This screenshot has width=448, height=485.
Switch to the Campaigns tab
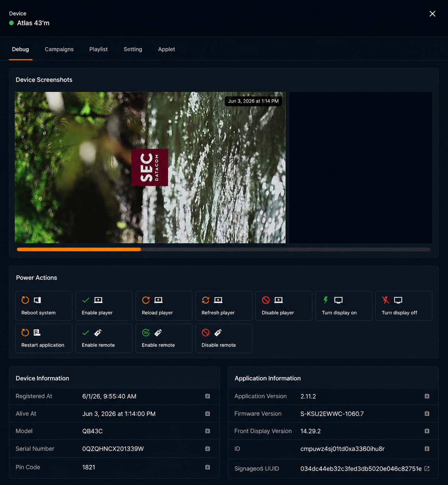pyautogui.click(x=59, y=49)
